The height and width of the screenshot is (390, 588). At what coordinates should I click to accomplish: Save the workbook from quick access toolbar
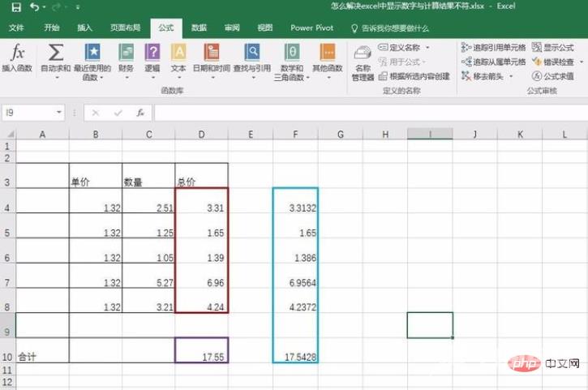click(x=15, y=7)
